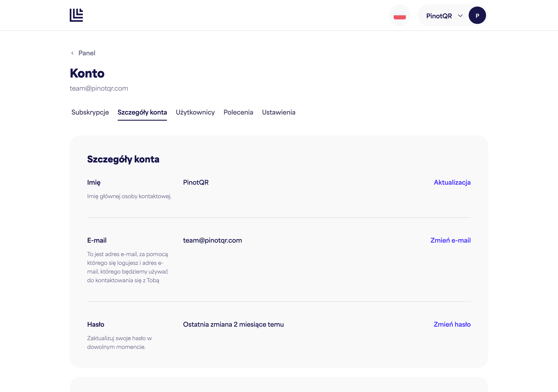Click the back chevron beside Panel
Screen dimensions: 558x392
point(72,53)
